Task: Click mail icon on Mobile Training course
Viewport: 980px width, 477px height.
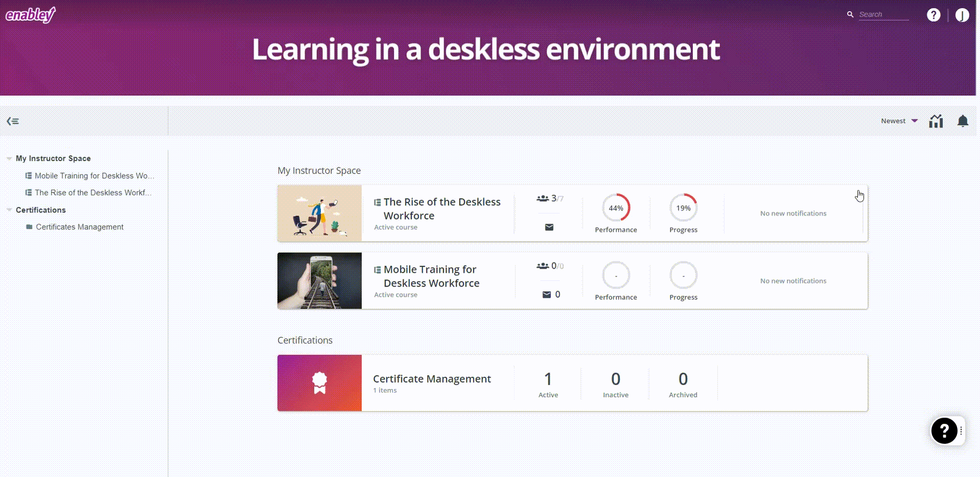Action: click(547, 295)
